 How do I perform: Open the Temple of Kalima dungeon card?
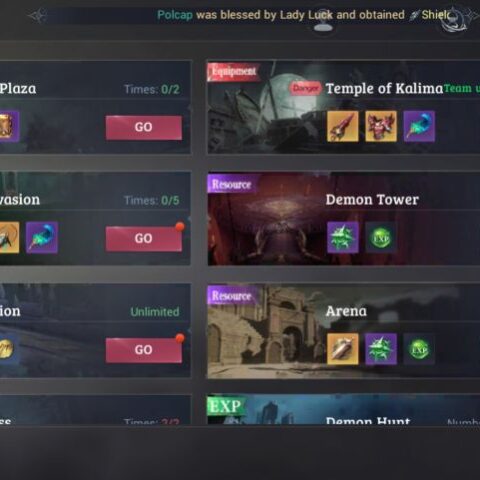(344, 107)
